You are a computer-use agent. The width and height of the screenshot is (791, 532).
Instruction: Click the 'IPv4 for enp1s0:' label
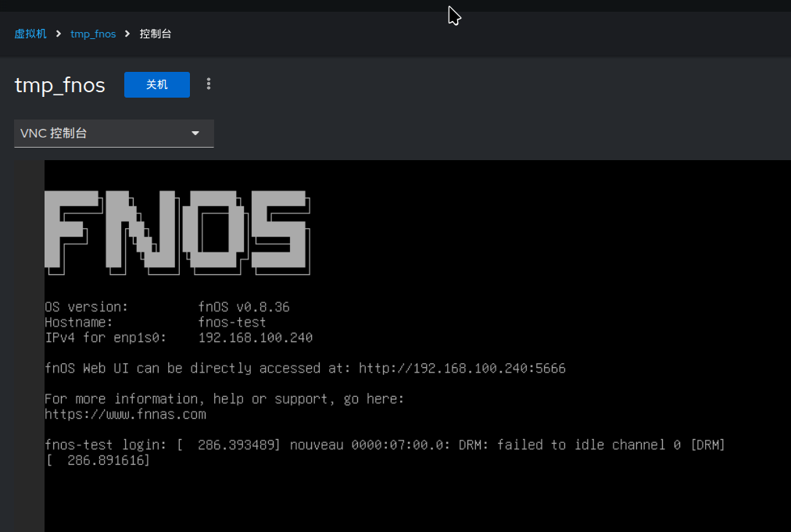tap(106, 337)
